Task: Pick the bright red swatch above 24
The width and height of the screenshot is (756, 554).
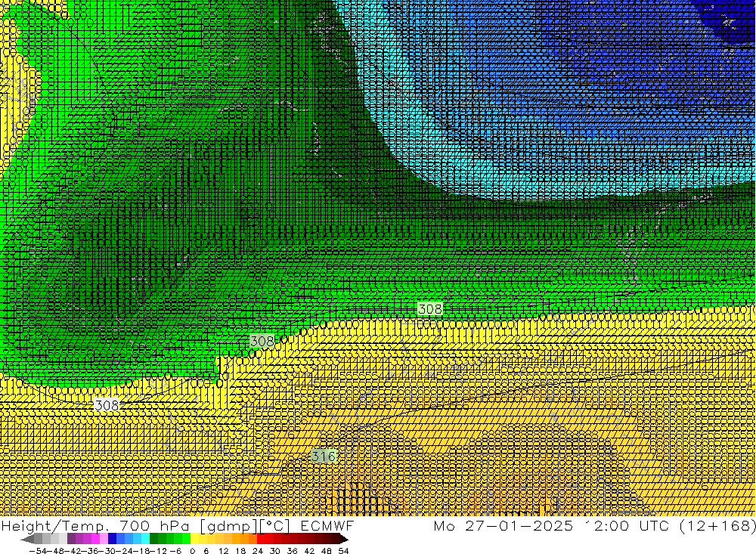Action: click(x=262, y=540)
